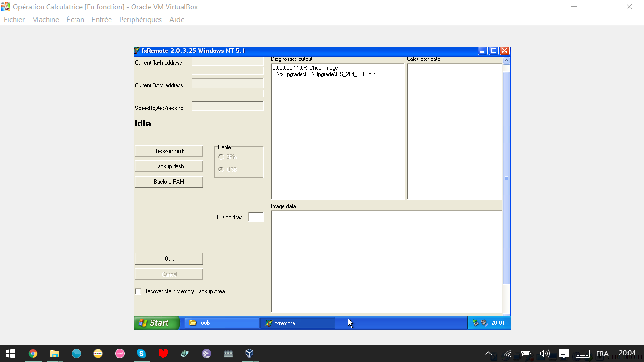Click the XP tray safely remove hardware icon
This screenshot has height=362, width=644.
coord(476,323)
